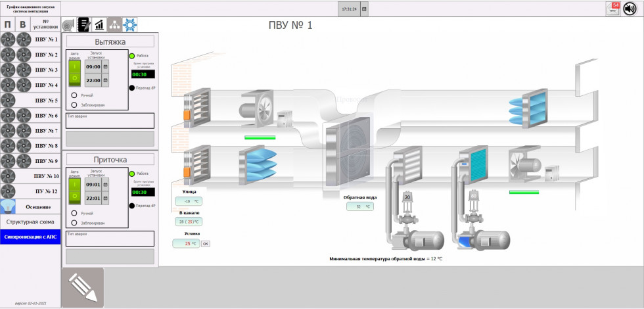644x309 pixels.
Task: Click the large pencil edit icon
Action: 83,287
